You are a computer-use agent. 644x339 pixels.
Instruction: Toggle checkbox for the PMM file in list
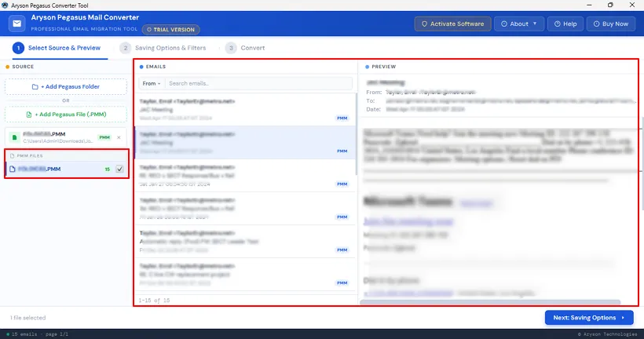(119, 169)
